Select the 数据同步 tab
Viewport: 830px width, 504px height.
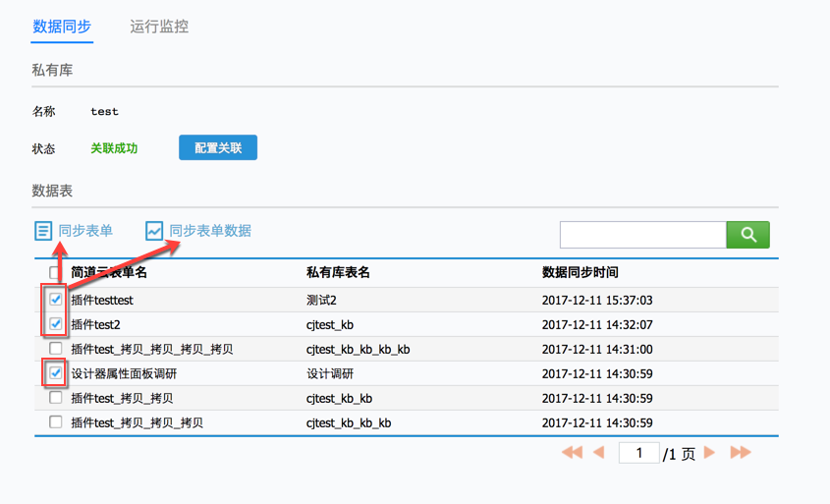click(x=62, y=27)
